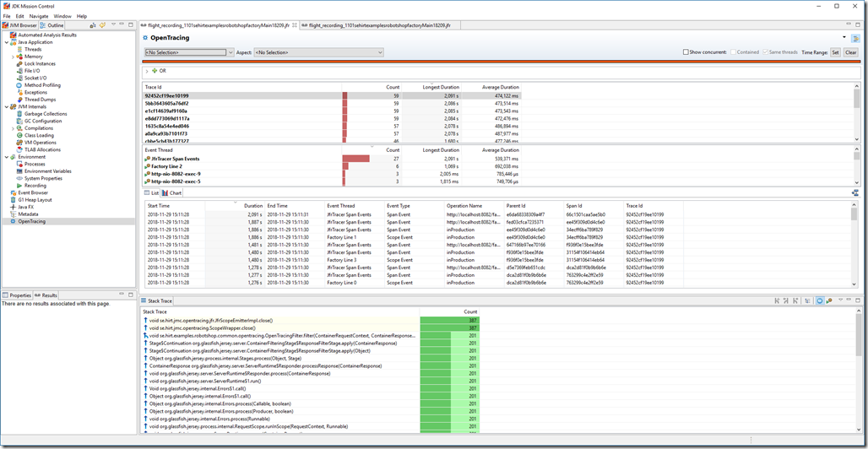Click the Stack Trace table vertical scrollbar
Viewport: 868px width, 449px height.
[x=858, y=370]
